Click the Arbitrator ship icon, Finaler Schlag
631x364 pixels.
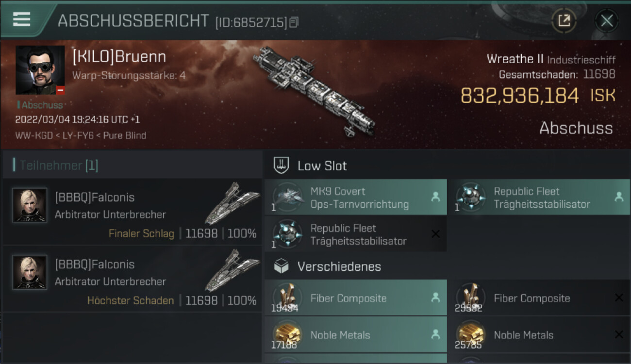click(x=232, y=203)
